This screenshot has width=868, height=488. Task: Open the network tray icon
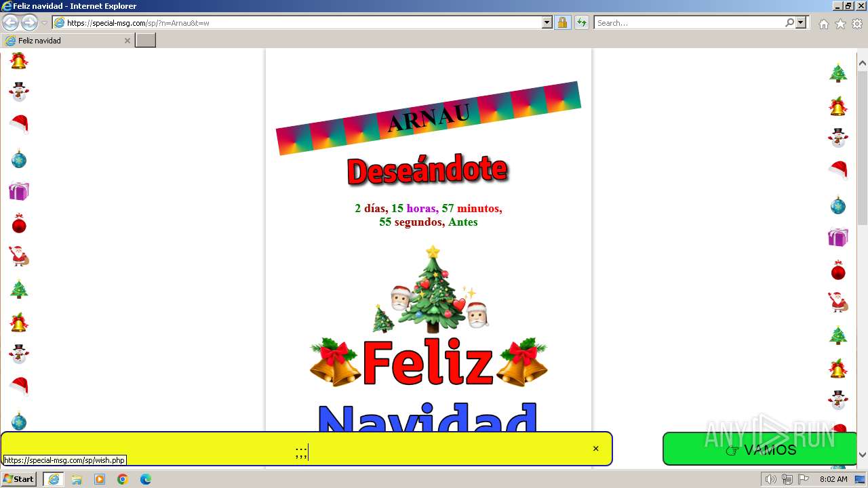[787, 479]
